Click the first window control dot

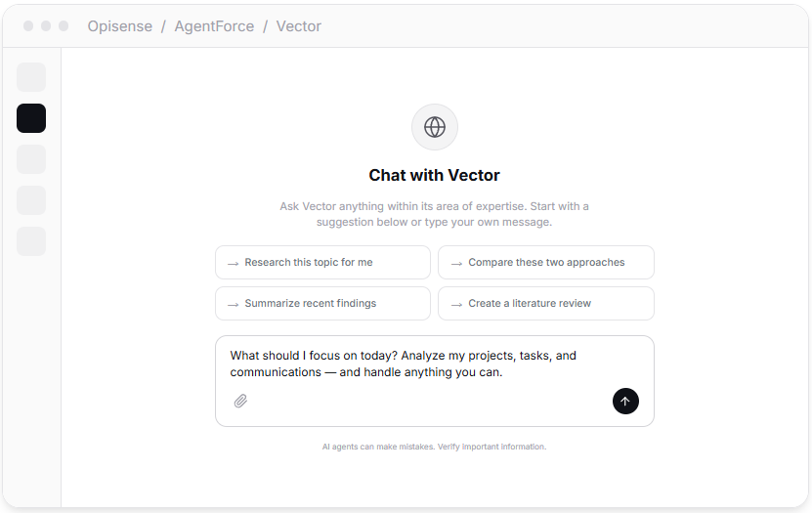click(x=28, y=26)
